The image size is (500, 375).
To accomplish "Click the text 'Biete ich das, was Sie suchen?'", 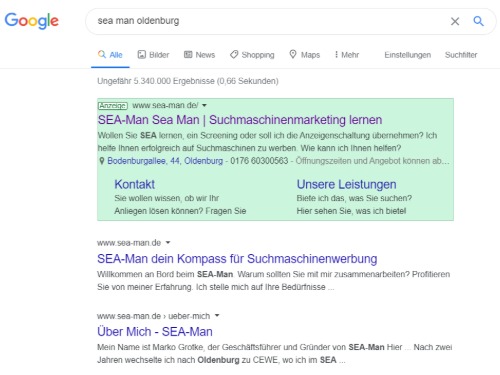I will [354, 198].
